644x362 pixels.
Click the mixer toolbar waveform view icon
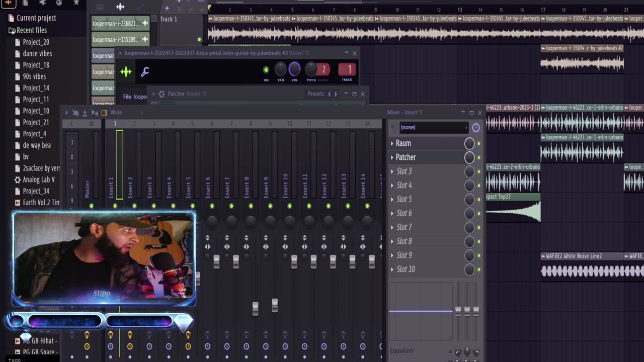[94, 113]
